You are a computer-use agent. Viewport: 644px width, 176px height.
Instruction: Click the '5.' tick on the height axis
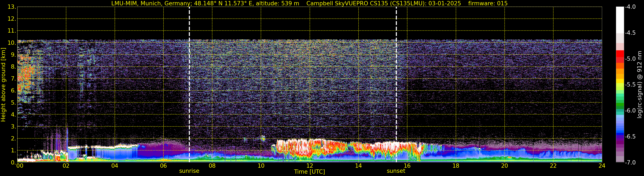pyautogui.click(x=13, y=103)
